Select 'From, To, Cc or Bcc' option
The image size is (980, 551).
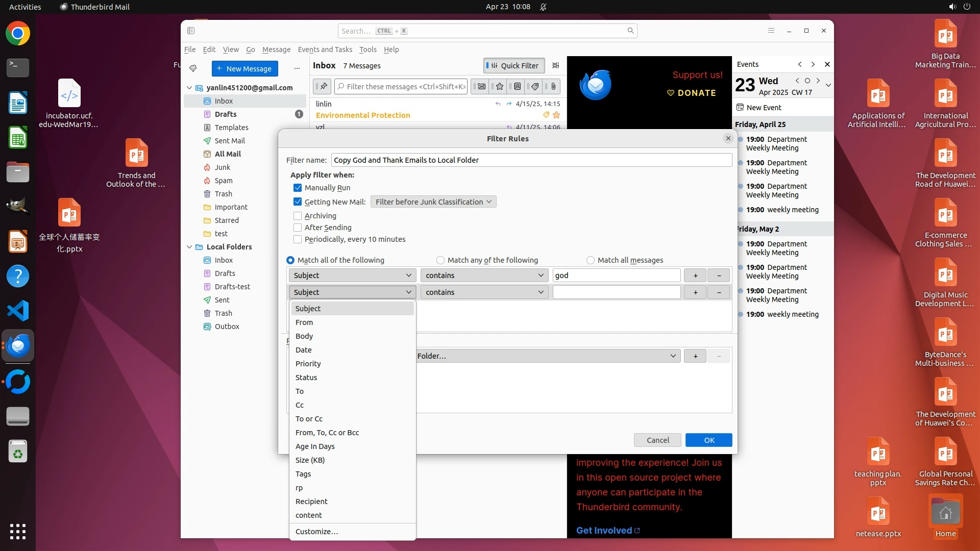pos(327,433)
